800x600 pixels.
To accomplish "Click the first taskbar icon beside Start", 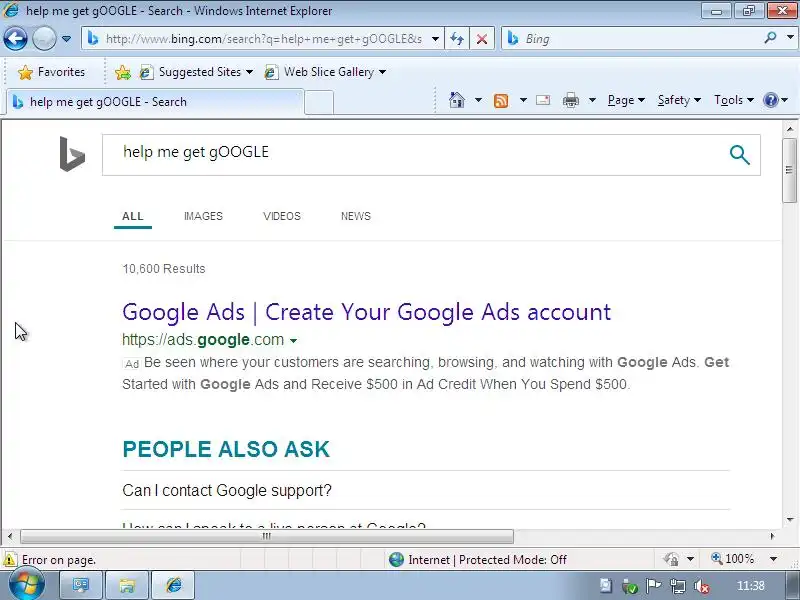I will click(x=81, y=585).
